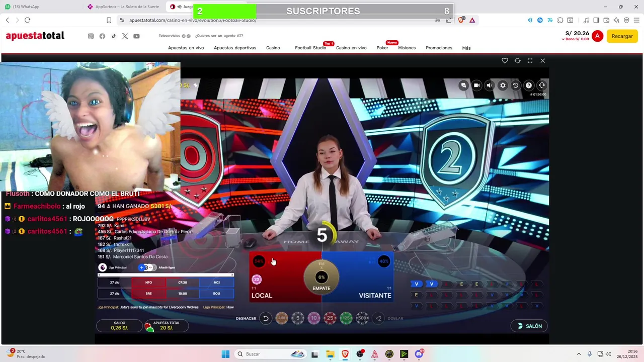Screen dimensions: 644x362
Task: Click the NFO team cell
Action: [x=148, y=283]
